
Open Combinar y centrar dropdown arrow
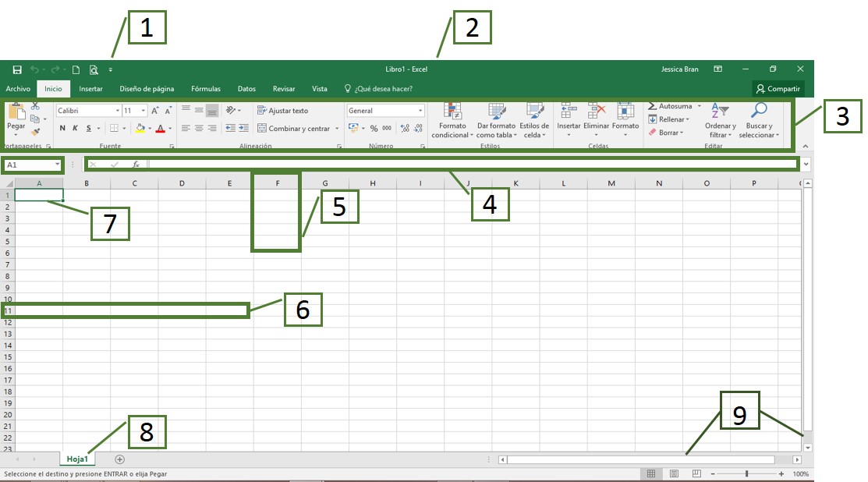[x=337, y=129]
